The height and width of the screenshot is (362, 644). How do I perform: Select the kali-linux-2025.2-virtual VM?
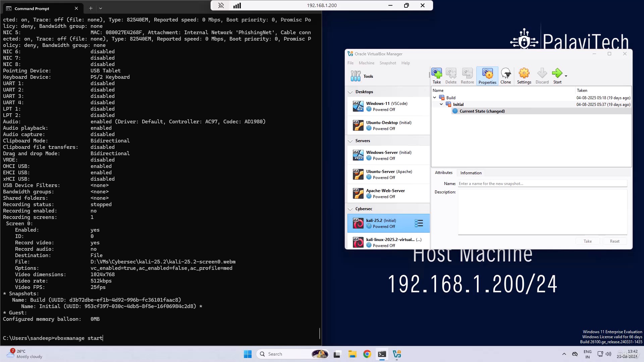[388, 242]
